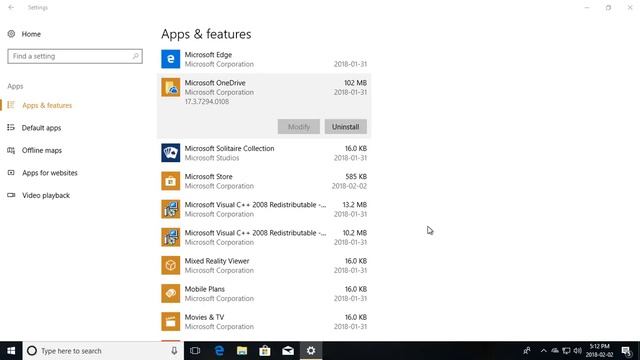Viewport: 640px width, 360px height.
Task: Click the Microsoft Store app icon in list
Action: click(170, 181)
